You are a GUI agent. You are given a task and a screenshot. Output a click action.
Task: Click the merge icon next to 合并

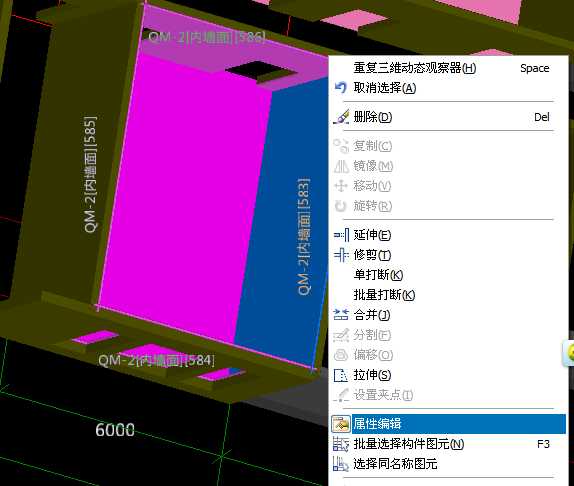point(341,315)
